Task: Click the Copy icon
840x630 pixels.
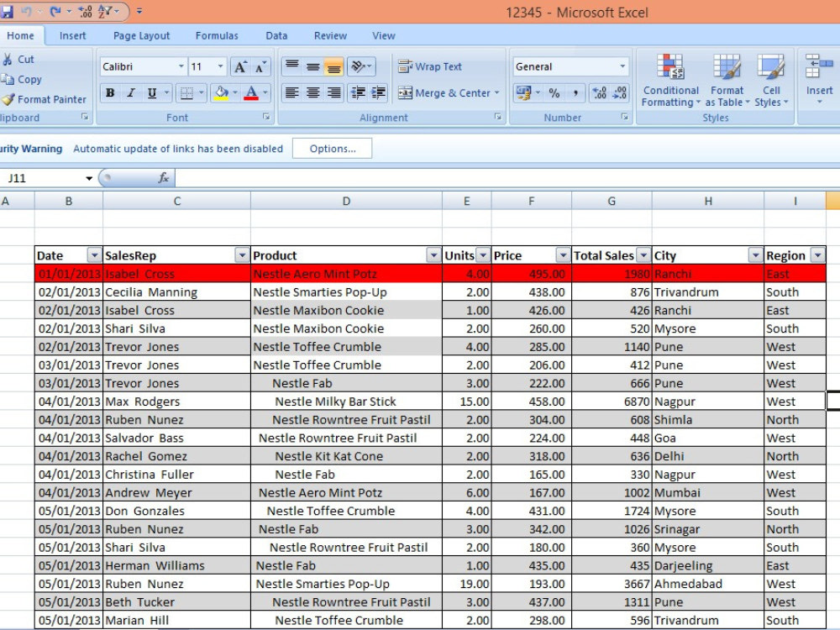Action: tap(8, 79)
